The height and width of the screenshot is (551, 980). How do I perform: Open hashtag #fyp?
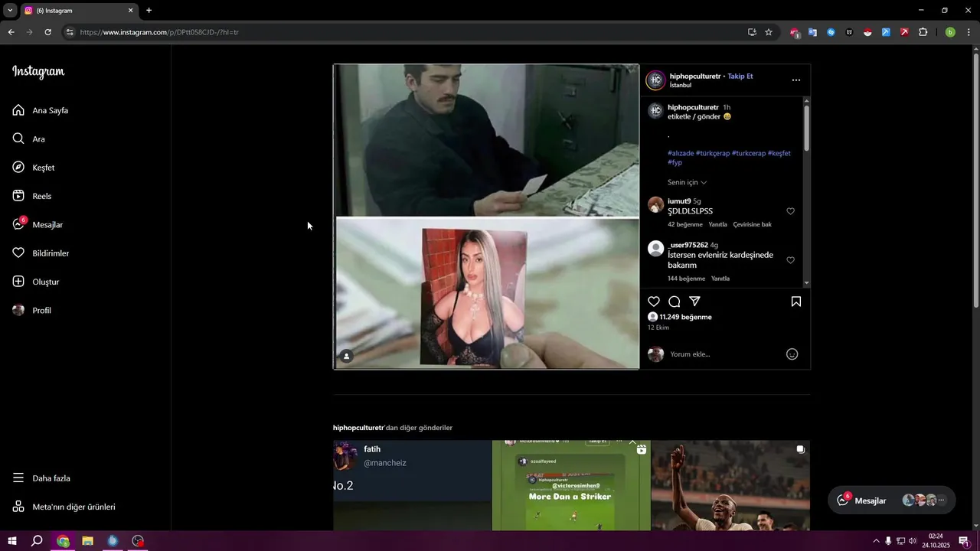pos(675,162)
